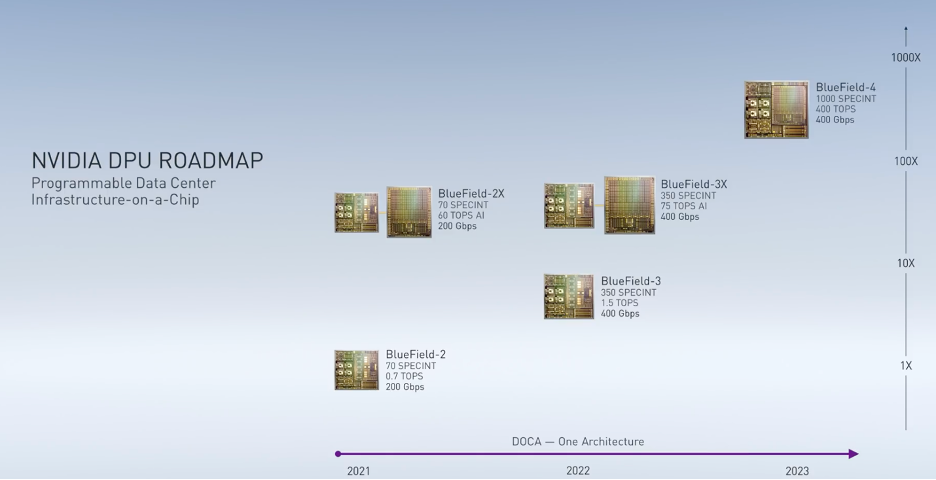Click the purple timeline arrowhead
936x480 pixels.
pos(854,454)
